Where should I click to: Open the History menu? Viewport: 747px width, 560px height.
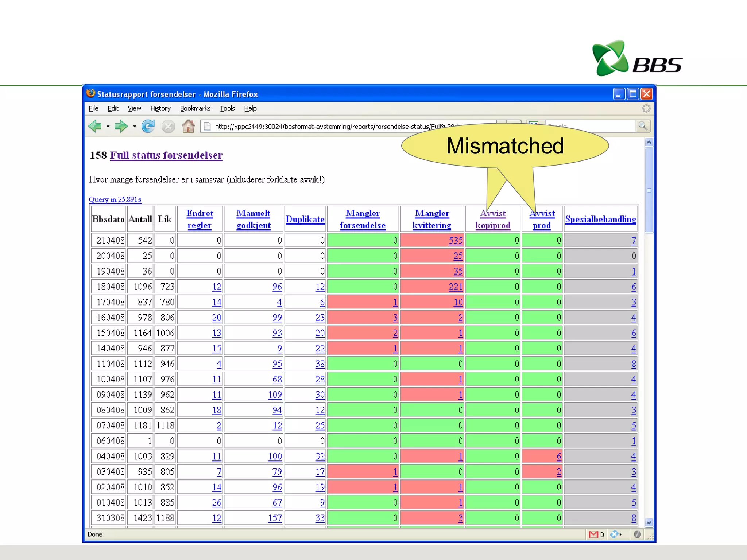pyautogui.click(x=160, y=108)
